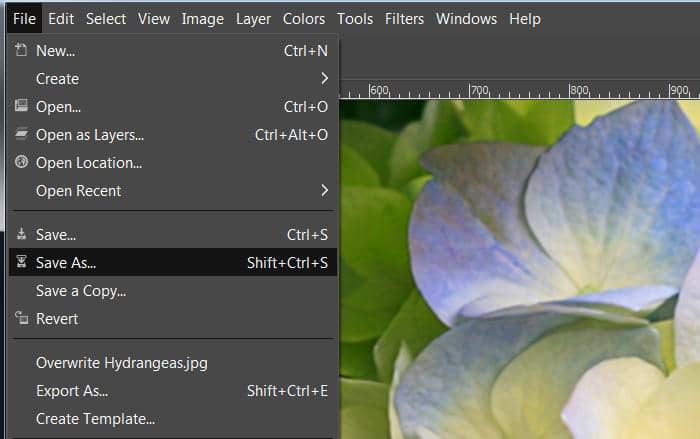Choose the highlighted Save As... entry
Screen dimensions: 700x439
coord(173,263)
